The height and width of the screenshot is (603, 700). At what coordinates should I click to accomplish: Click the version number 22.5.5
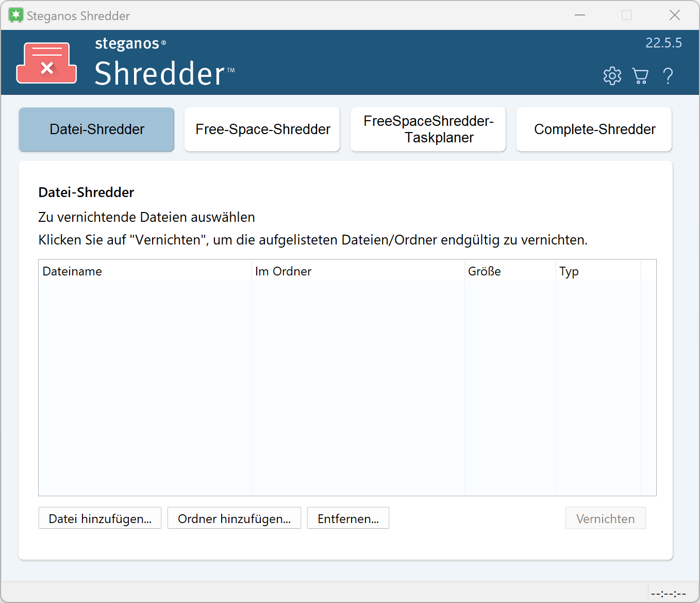click(x=664, y=43)
